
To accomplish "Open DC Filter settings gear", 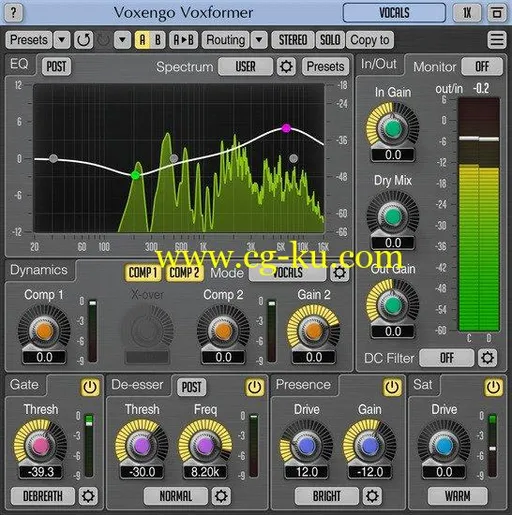I will click(x=487, y=358).
